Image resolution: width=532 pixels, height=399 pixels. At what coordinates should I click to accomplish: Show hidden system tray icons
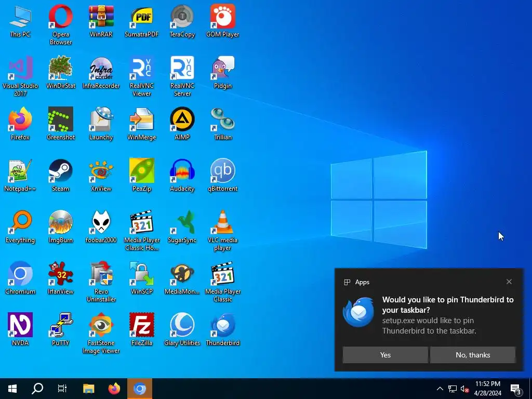click(x=440, y=389)
